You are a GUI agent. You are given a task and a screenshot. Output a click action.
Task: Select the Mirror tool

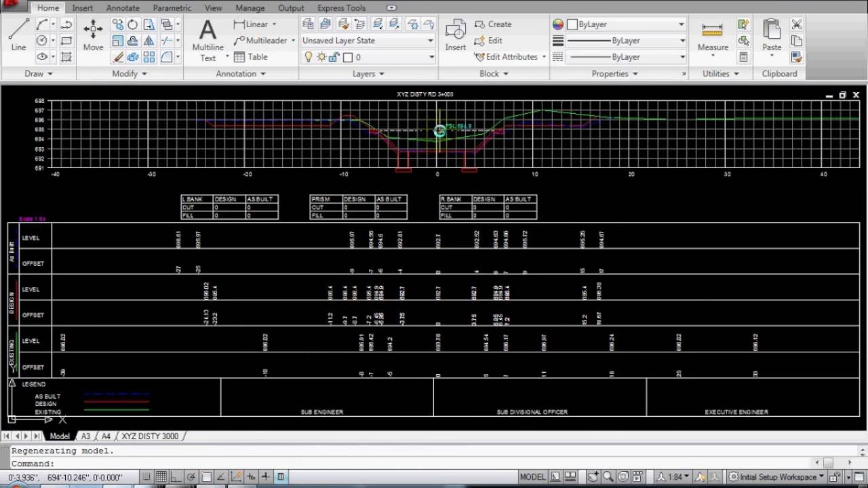(149, 41)
